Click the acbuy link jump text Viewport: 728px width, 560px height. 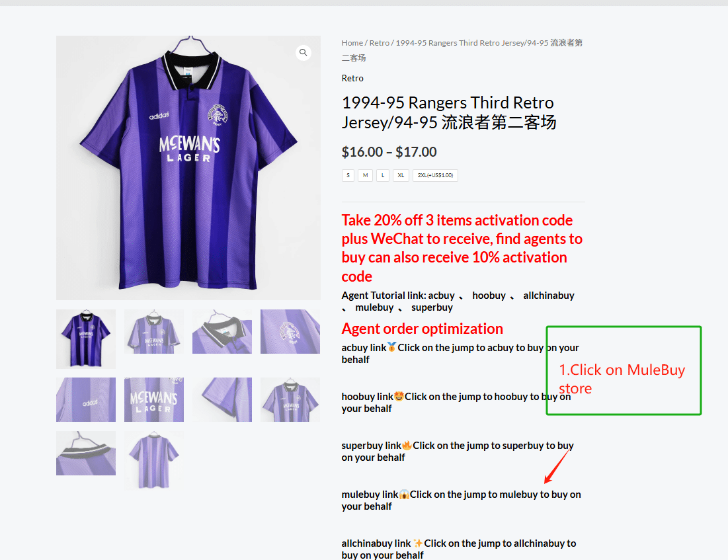460,353
